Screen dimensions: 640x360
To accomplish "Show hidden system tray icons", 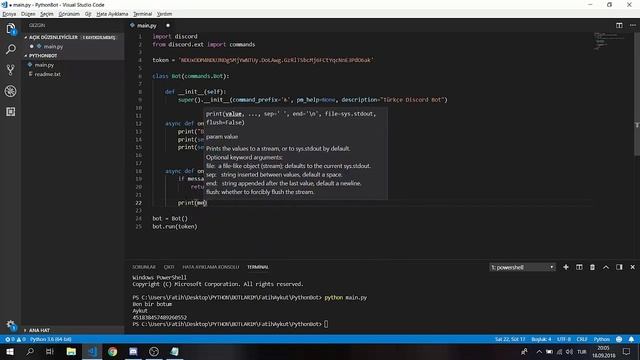I will [539, 351].
